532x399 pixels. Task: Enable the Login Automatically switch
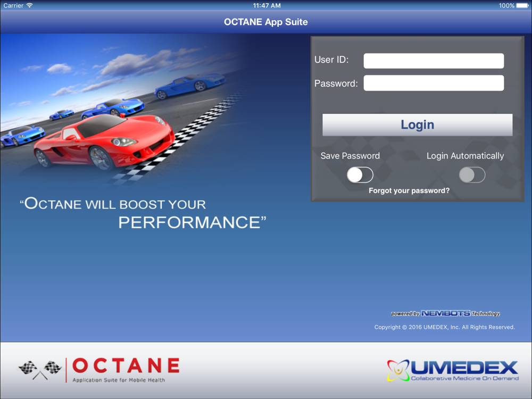click(472, 175)
